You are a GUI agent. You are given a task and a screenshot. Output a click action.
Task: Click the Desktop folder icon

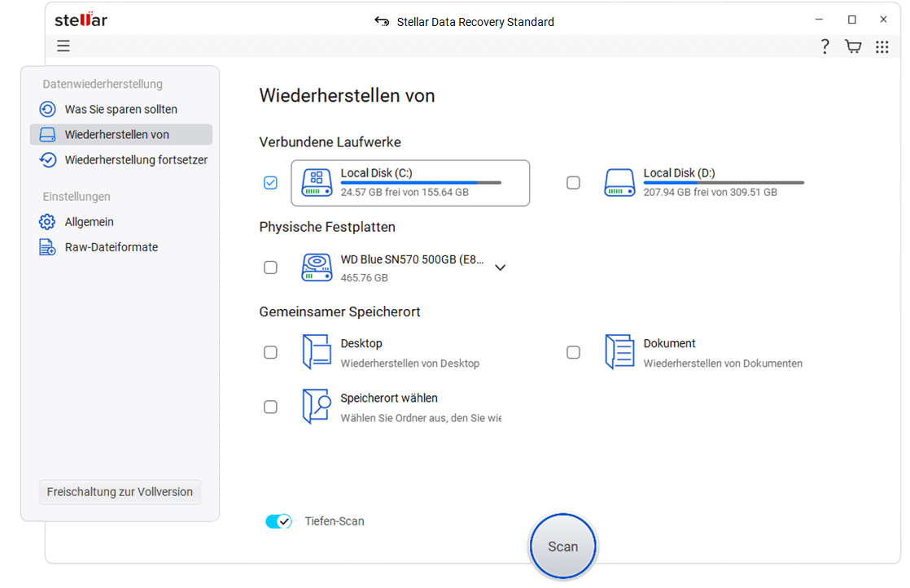click(317, 351)
